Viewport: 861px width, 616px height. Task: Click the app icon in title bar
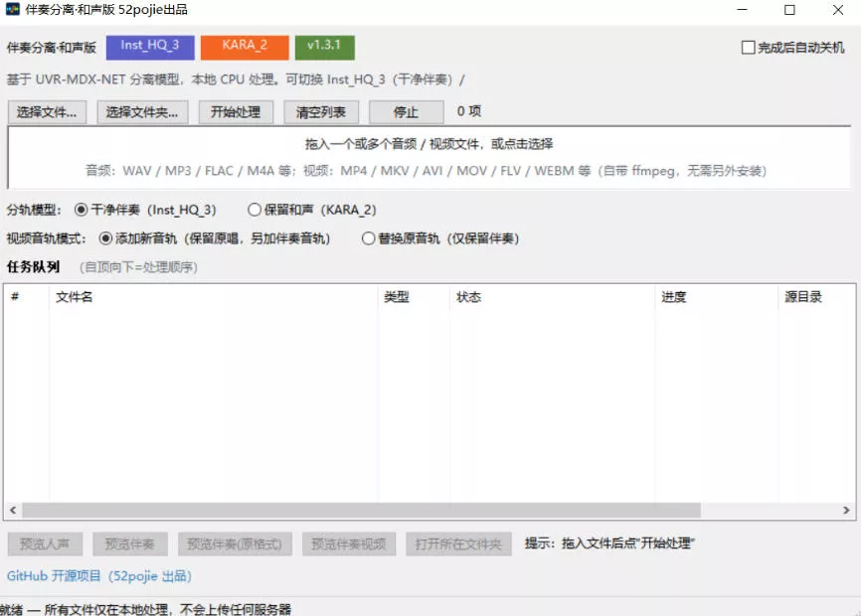pos(12,9)
